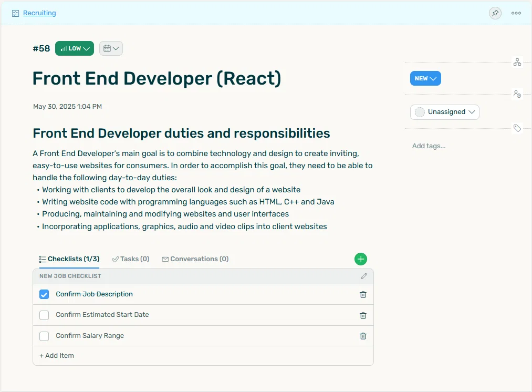Open the Recruiting link
The height and width of the screenshot is (392, 532).
39,13
